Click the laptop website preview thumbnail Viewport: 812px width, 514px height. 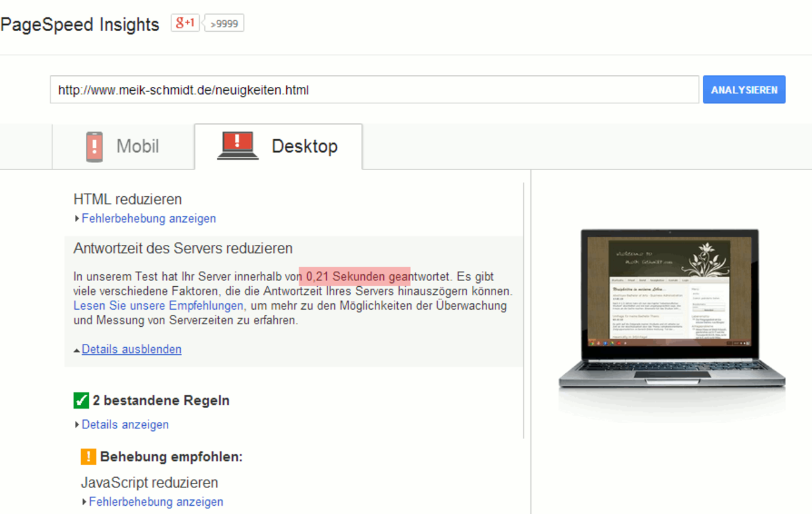[x=672, y=311]
